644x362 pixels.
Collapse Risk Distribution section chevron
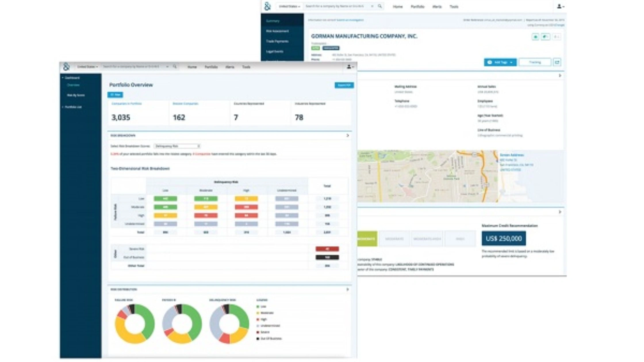coord(348,289)
